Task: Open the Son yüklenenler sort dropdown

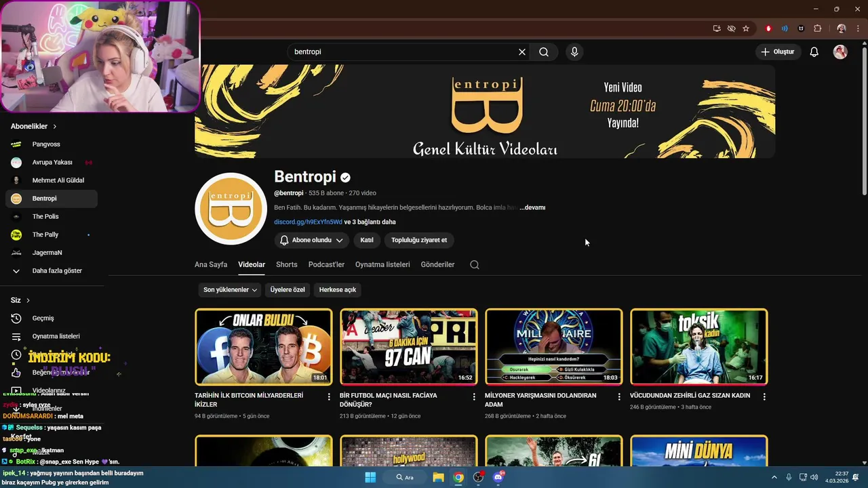Action: (x=231, y=289)
